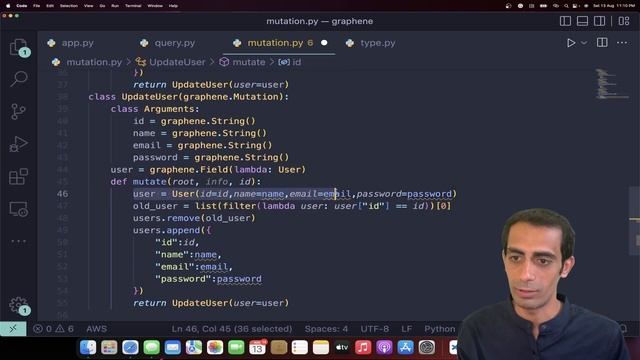This screenshot has width=640, height=360.
Task: Open Calendar from the Dock
Action: tap(257, 347)
